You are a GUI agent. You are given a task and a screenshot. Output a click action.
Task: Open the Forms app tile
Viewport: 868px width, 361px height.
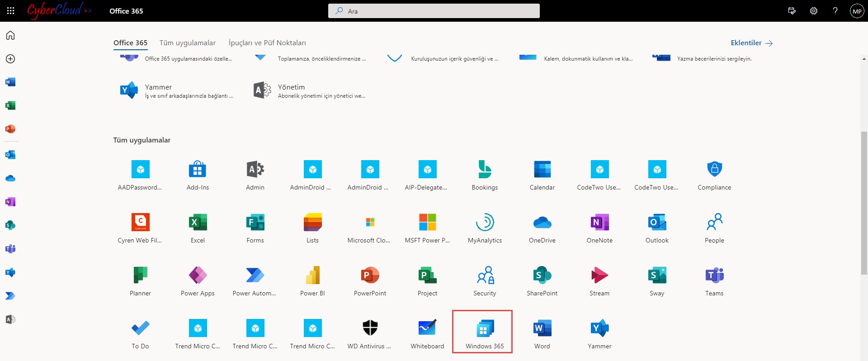click(255, 228)
